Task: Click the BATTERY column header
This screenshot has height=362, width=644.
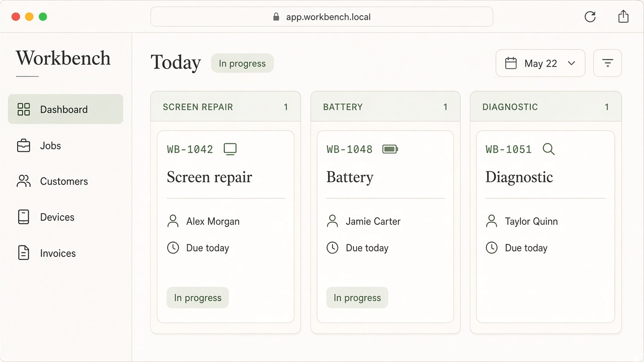Action: pyautogui.click(x=385, y=107)
